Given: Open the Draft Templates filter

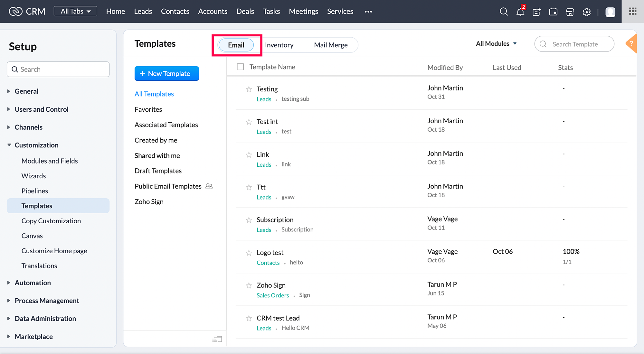Looking at the screenshot, I should click(x=158, y=171).
